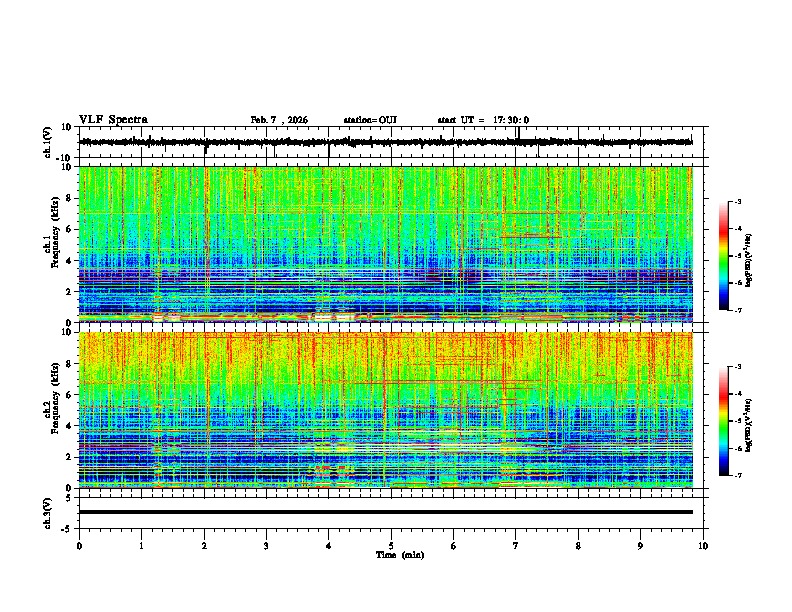Click the ch.2 spectrogram color scale bar
The height and width of the screenshot is (612, 792).
click(x=724, y=421)
